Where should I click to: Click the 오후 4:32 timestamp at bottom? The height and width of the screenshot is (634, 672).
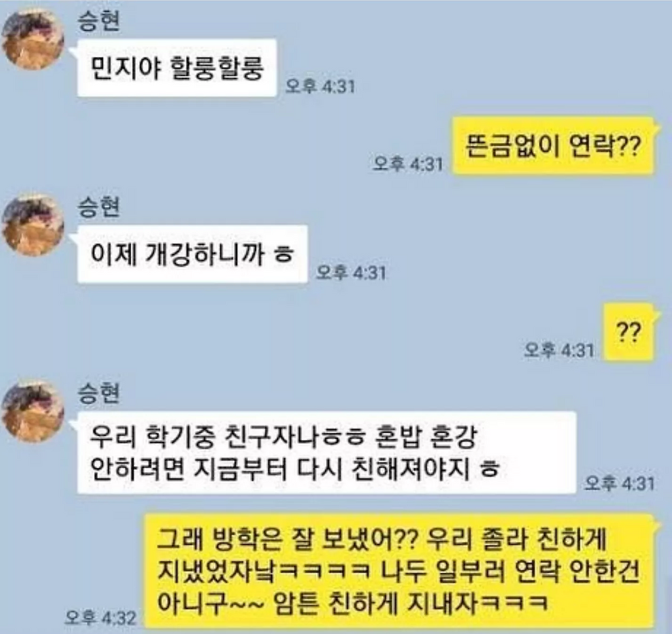(100, 618)
